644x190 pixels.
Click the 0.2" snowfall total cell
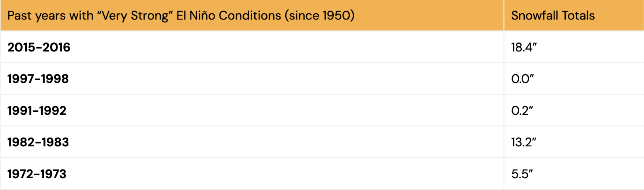point(522,111)
